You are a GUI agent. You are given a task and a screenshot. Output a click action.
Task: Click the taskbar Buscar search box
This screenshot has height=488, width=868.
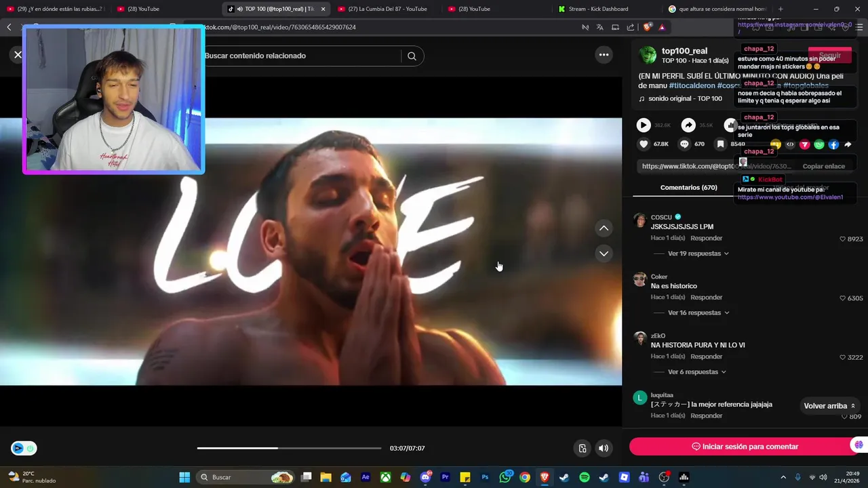(246, 477)
